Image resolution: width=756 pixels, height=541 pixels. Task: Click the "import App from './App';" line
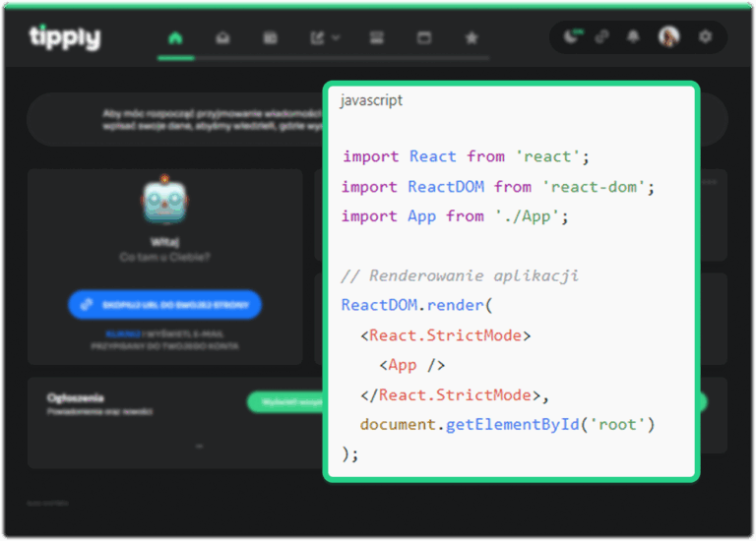pos(455,216)
